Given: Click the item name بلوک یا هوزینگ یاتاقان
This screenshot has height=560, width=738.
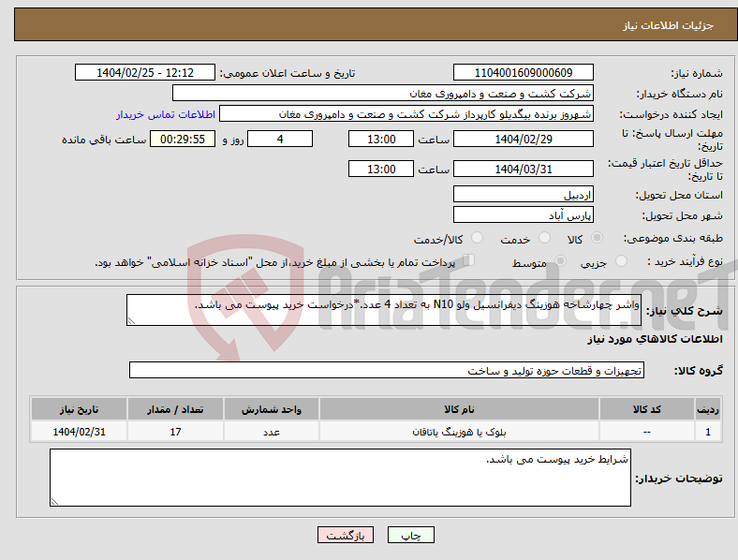Looking at the screenshot, I should click(x=459, y=432).
